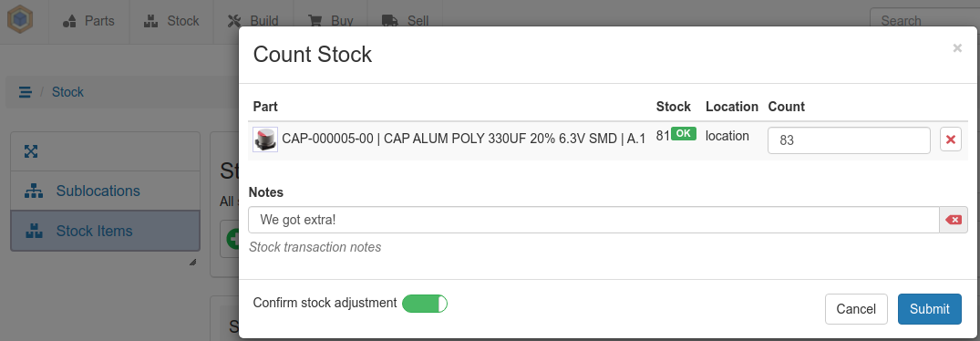Click the InvenTree logo icon

[19, 20]
